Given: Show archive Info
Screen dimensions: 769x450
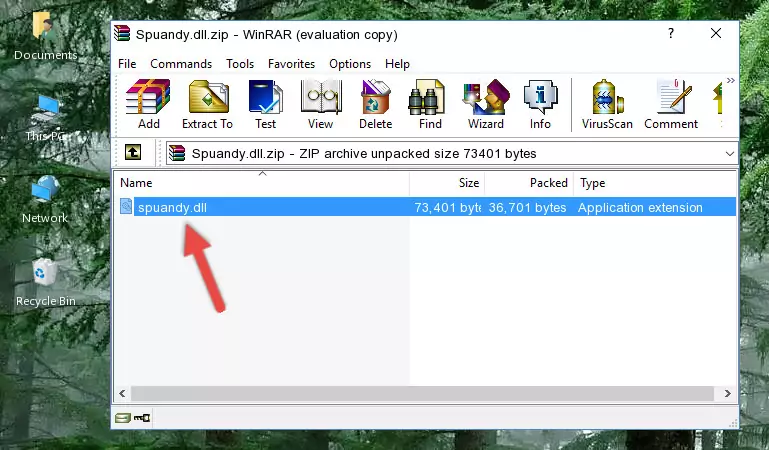Looking at the screenshot, I should pyautogui.click(x=540, y=104).
